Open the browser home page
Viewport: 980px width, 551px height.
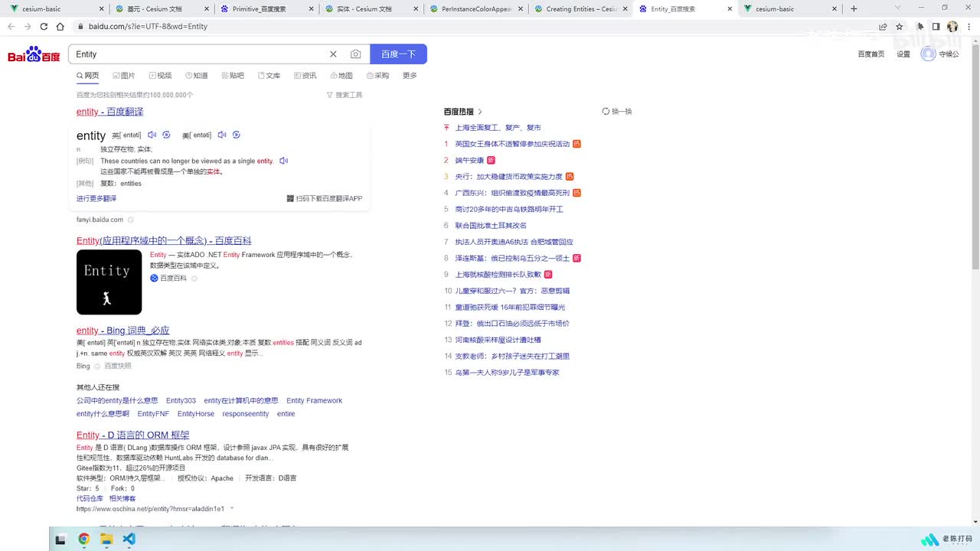tap(60, 26)
